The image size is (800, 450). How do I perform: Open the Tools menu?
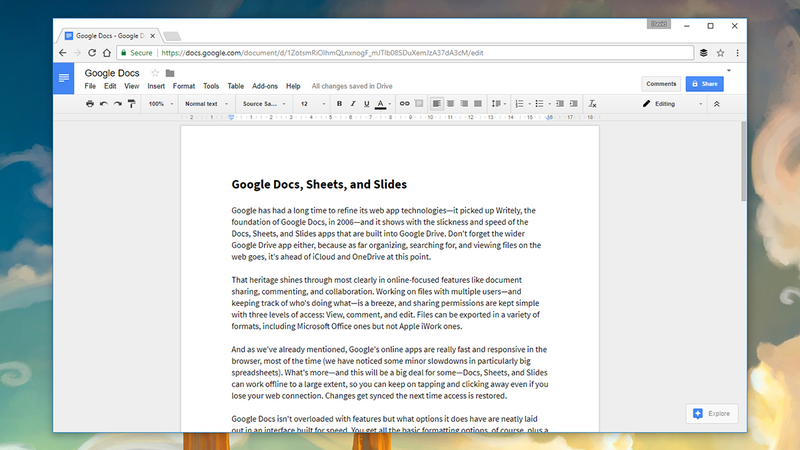[x=211, y=86]
